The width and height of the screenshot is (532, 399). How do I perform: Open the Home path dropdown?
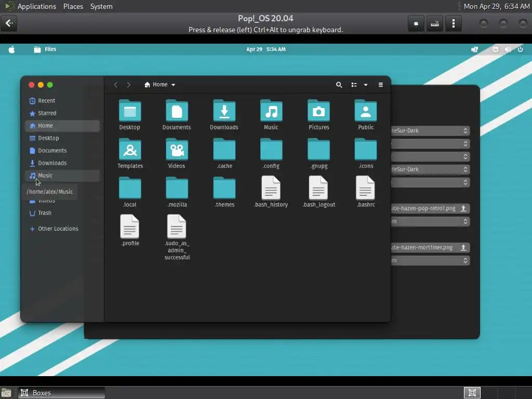(160, 85)
